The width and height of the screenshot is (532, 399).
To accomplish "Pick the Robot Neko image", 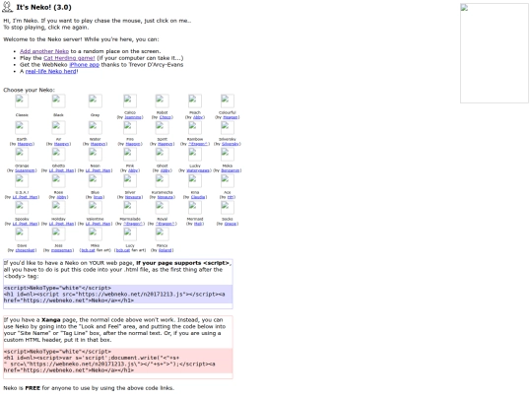I will [163, 101].
